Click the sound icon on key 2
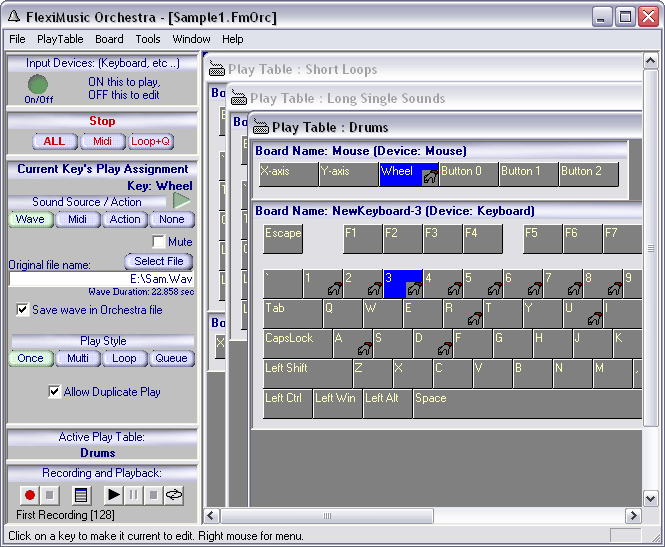This screenshot has width=665, height=547. tap(374, 288)
